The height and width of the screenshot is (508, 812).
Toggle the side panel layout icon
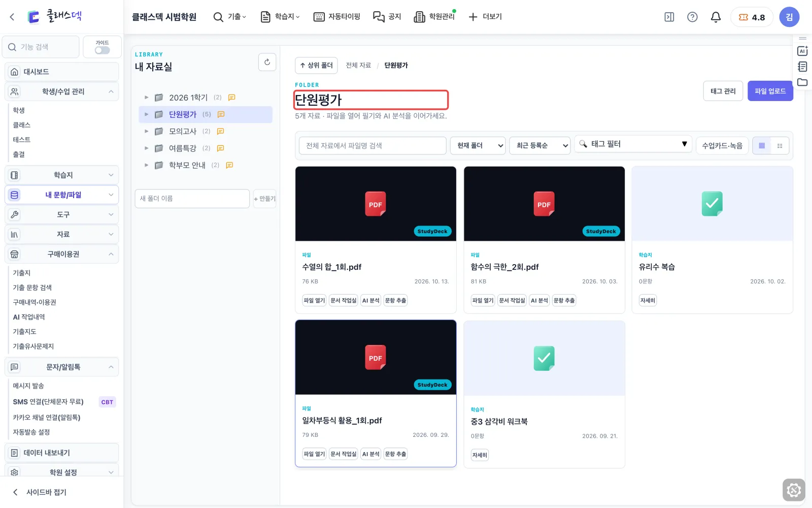669,17
